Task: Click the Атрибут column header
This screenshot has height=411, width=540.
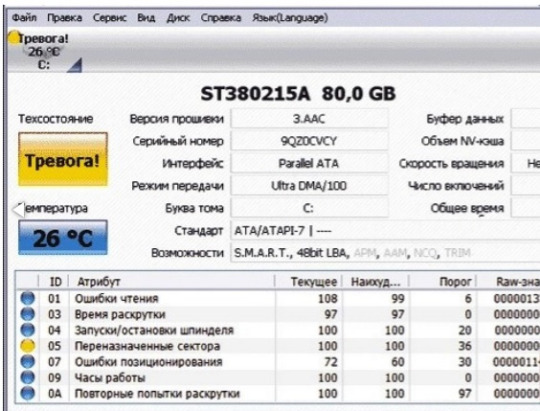Action: point(172,282)
